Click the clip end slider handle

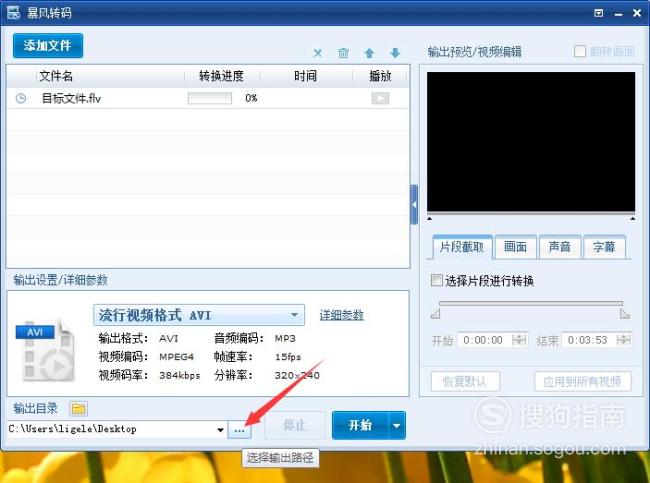click(625, 314)
